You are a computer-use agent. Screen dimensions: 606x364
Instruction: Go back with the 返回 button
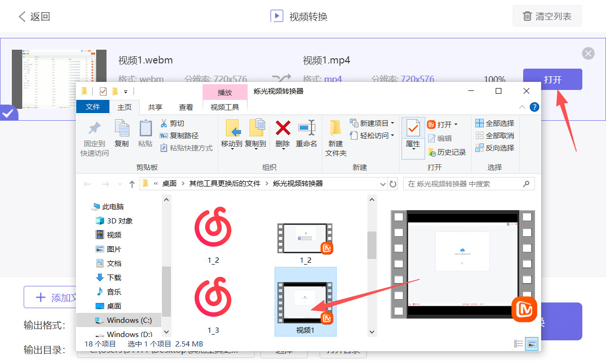pyautogui.click(x=34, y=17)
